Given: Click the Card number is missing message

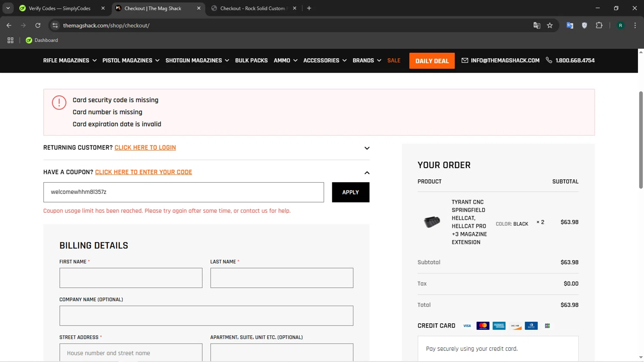Looking at the screenshot, I should tap(107, 112).
